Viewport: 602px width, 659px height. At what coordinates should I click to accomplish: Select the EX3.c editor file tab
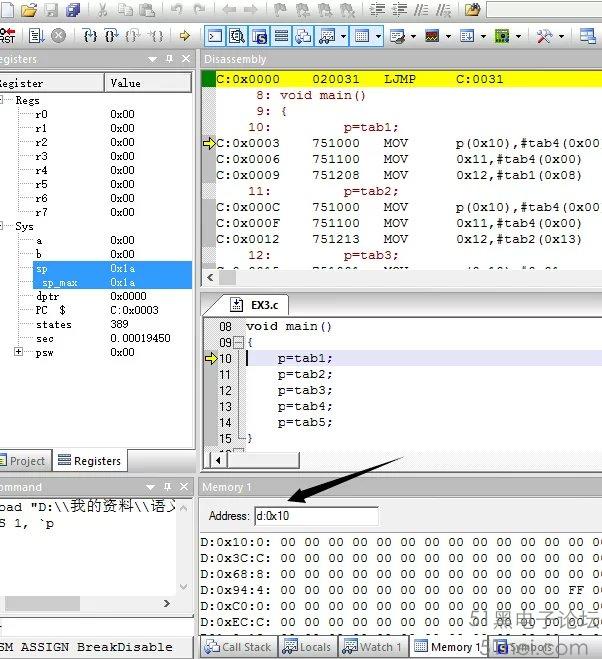(x=258, y=304)
